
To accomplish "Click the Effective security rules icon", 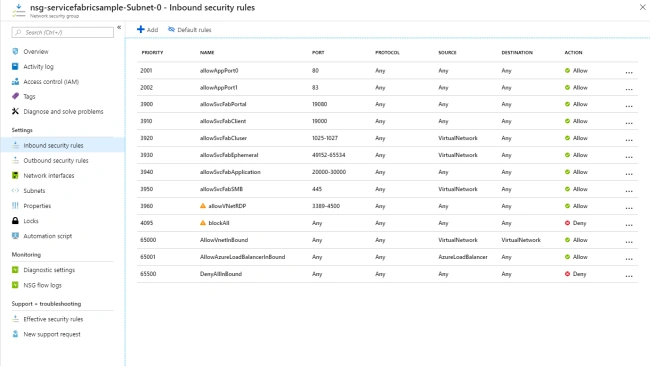I will point(15,319).
